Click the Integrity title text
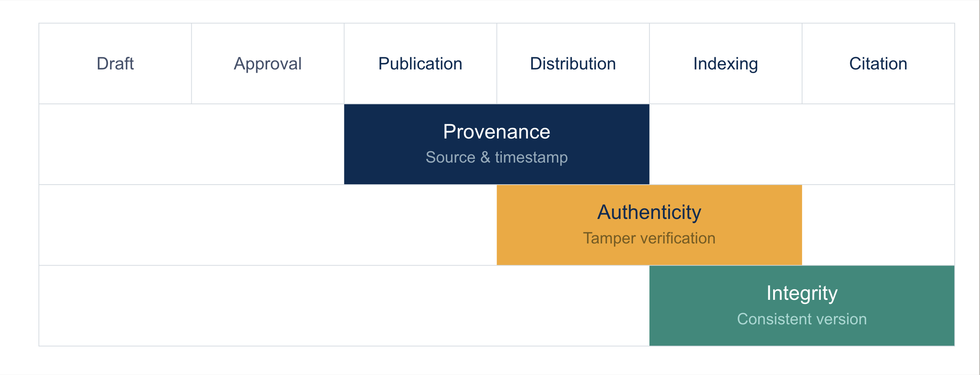Screen dimensions: 980x375 pos(802,293)
